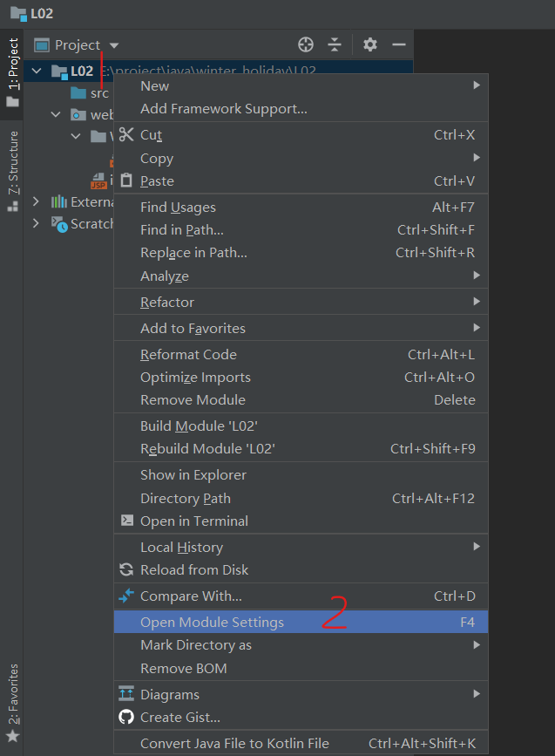Click the Favorites star icon in sidebar

coord(13,736)
